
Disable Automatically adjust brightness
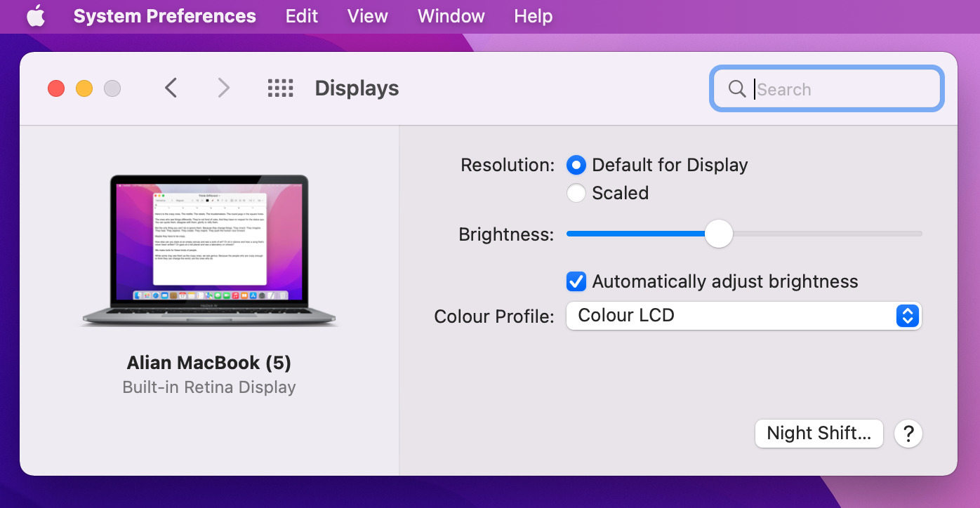click(576, 281)
